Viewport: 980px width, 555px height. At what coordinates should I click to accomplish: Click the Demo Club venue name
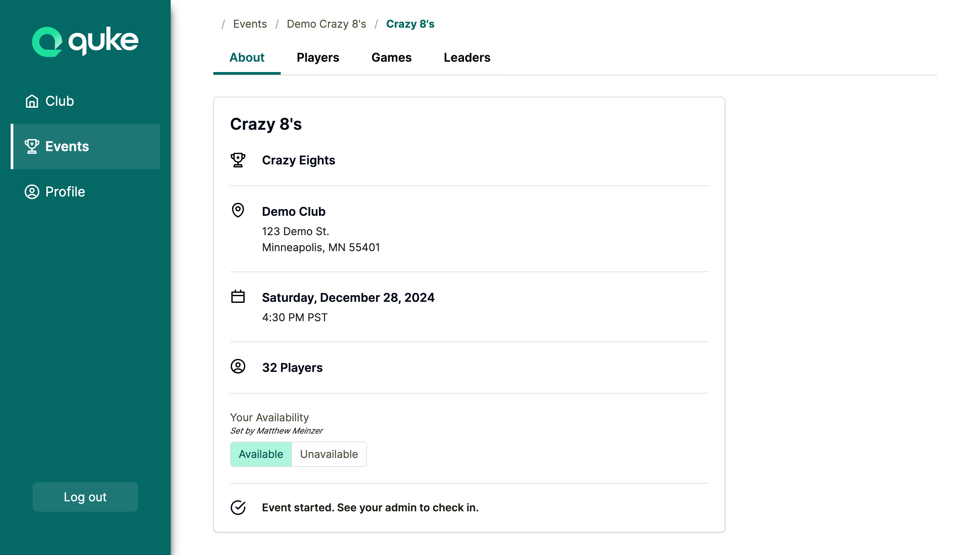294,211
